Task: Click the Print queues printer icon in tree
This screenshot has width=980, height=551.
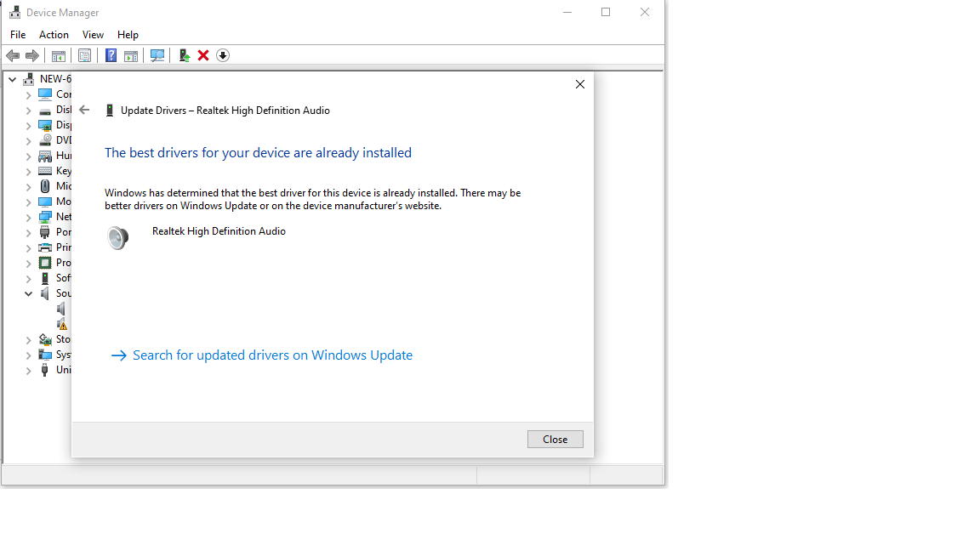Action: tap(45, 247)
